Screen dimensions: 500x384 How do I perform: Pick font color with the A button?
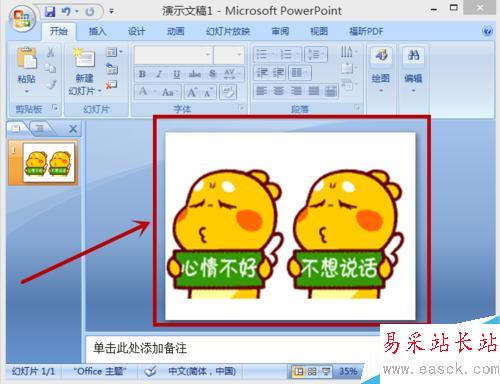point(147,91)
